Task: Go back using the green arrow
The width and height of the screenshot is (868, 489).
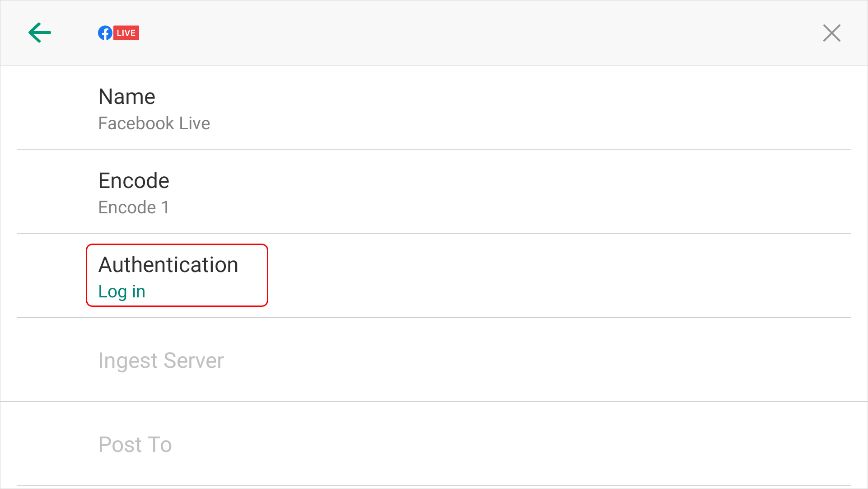Action: (40, 33)
